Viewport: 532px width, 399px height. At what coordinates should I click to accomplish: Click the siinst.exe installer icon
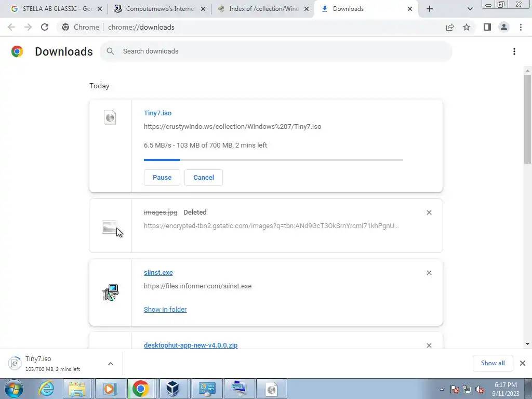110,292
